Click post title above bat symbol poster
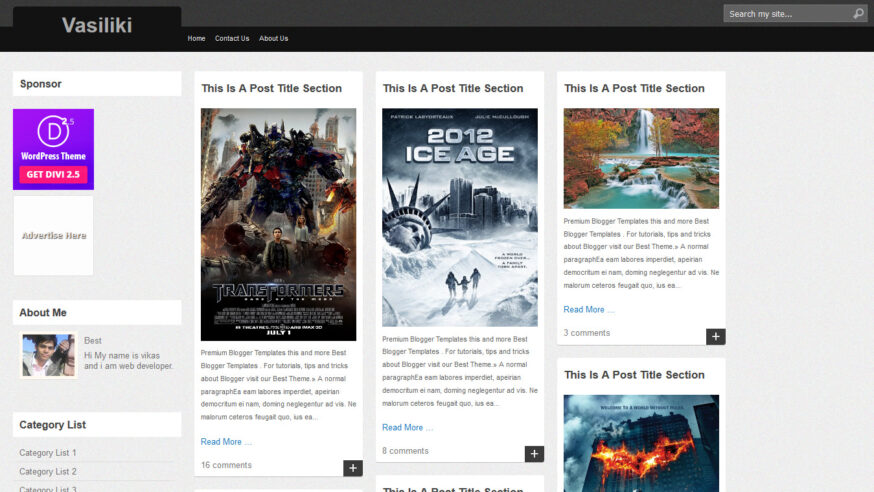874x492 pixels. point(634,375)
